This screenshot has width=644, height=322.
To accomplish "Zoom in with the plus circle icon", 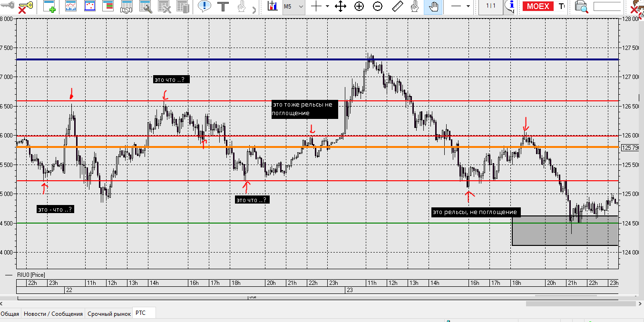I will click(x=359, y=7).
